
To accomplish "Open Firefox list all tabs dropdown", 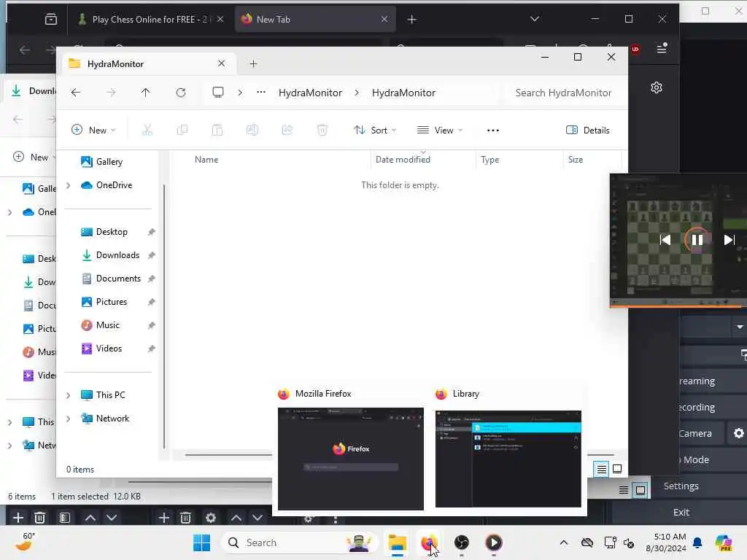I will [x=535, y=19].
